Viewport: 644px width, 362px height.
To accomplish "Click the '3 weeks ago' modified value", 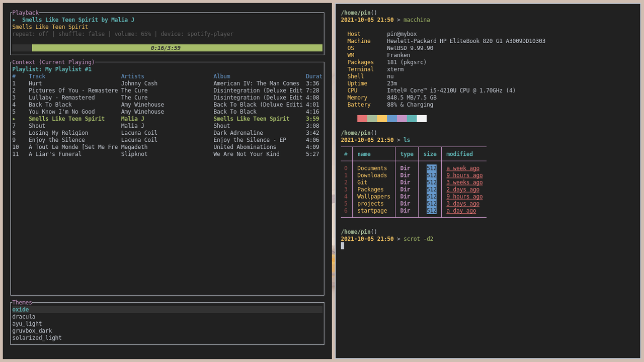I will point(464,183).
